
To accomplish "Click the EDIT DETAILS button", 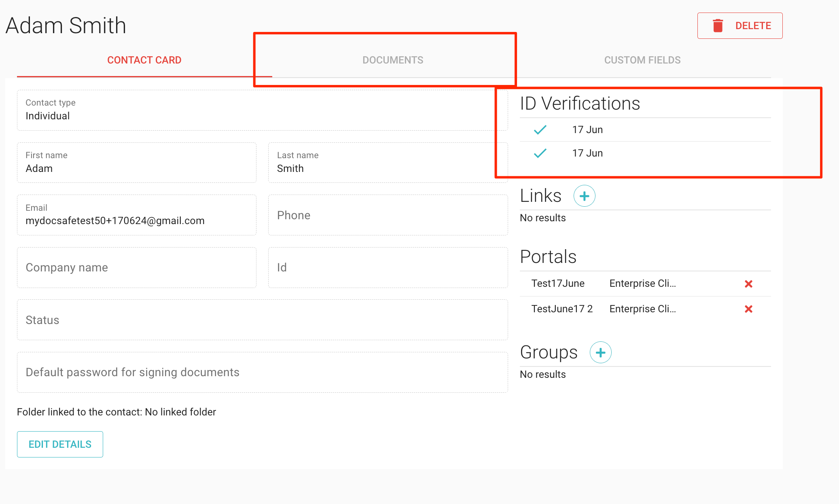I will 60,444.
